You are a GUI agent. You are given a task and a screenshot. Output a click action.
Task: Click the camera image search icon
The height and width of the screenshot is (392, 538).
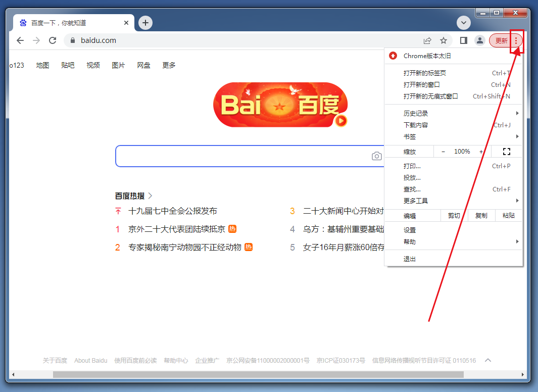(x=377, y=156)
